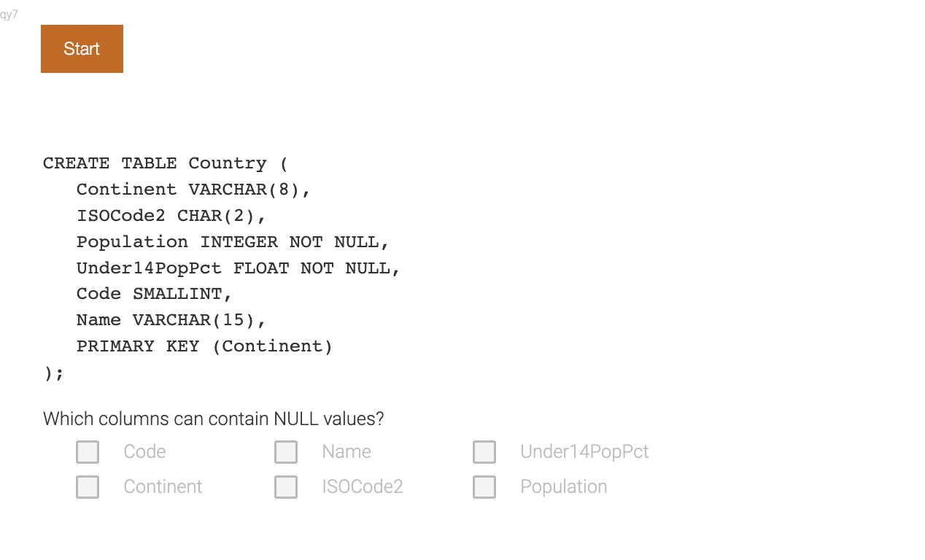
Task: Check the Continent checkbox
Action: pos(88,486)
